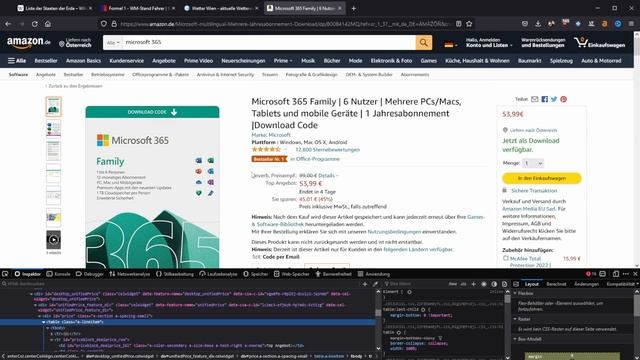Share the product on Facebook icon
The width and height of the screenshot is (640, 360).
pos(544,99)
